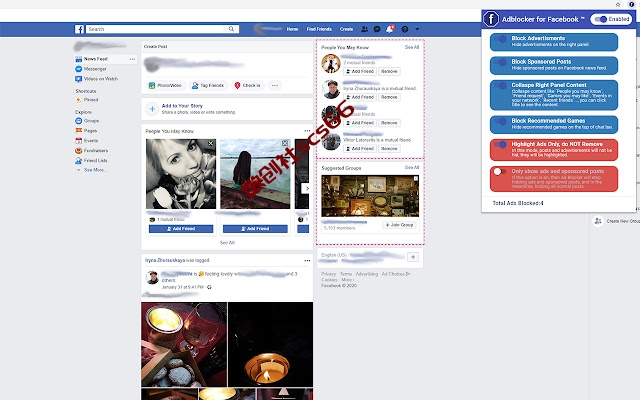
Task: Click Total Ads Blocked text
Action: (518, 203)
